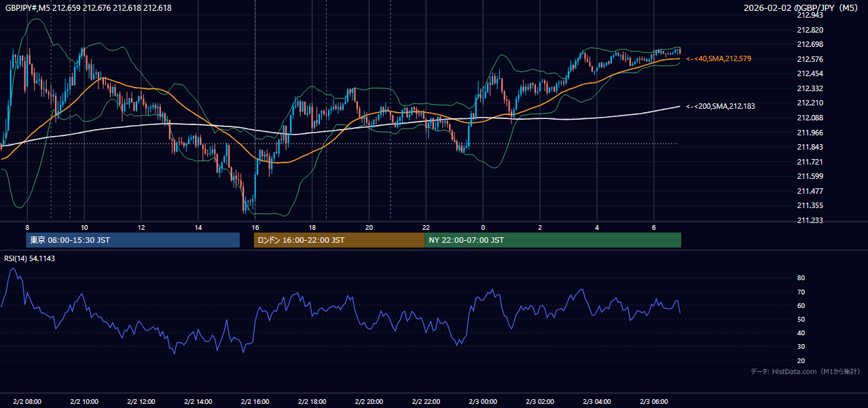The image size is (868, 408).
Task: Select the 東京 08:00-15:30 JST session bar
Action: pos(133,240)
